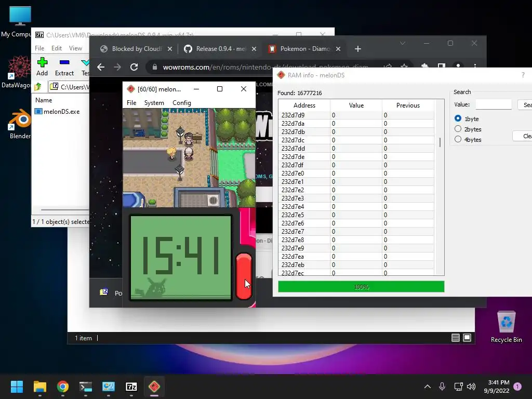Image resolution: width=532 pixels, height=399 pixels.
Task: Click the Value column header
Action: coord(356,105)
